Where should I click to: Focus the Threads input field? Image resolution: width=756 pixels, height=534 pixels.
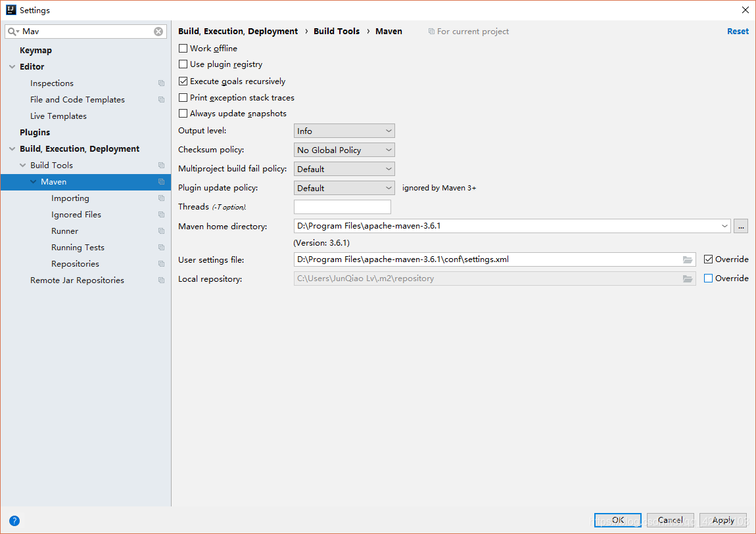click(x=343, y=206)
